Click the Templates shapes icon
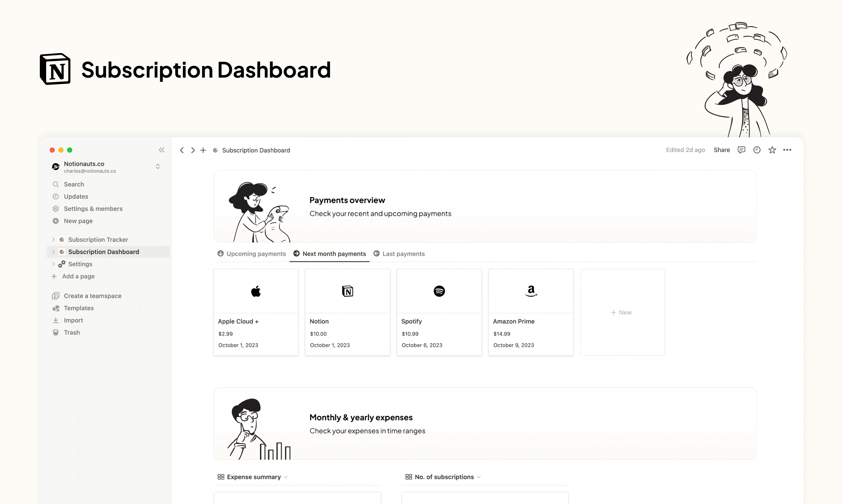843x504 pixels. pos(56,308)
